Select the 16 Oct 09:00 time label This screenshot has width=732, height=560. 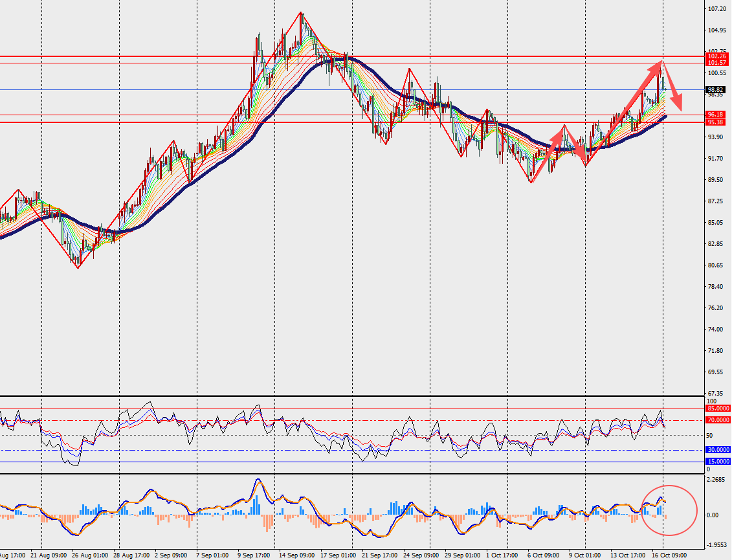(669, 555)
